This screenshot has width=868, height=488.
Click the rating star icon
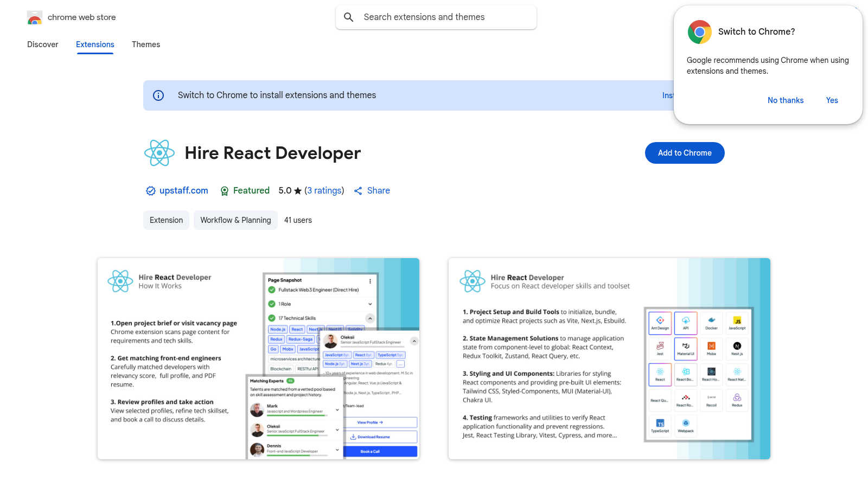(x=298, y=191)
